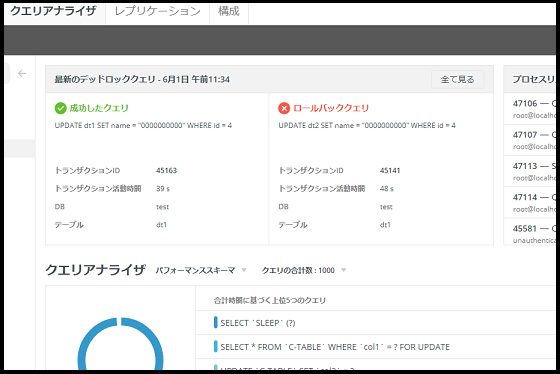560x374 pixels.
Task: Click the 合計時間に基づく上位5つのクエリ heading
Action: pos(270,300)
